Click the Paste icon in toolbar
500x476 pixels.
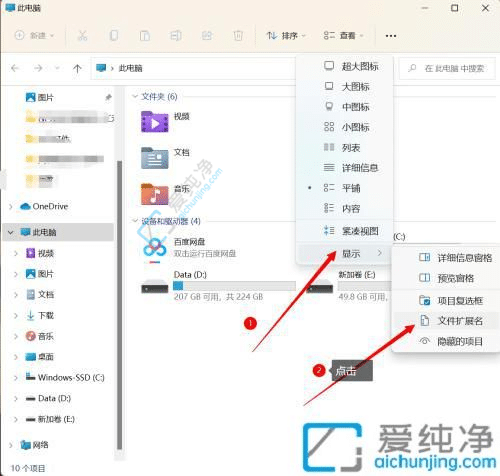[x=144, y=35]
